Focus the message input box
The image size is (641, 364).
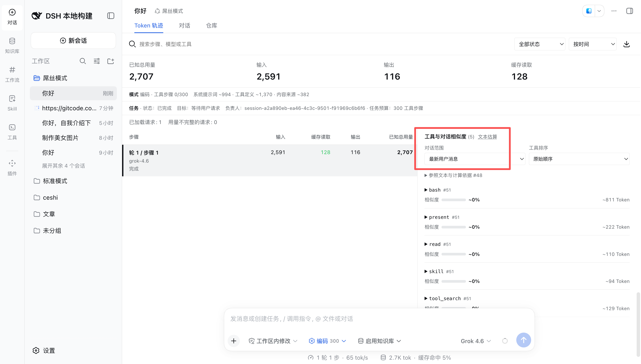[x=379, y=319]
